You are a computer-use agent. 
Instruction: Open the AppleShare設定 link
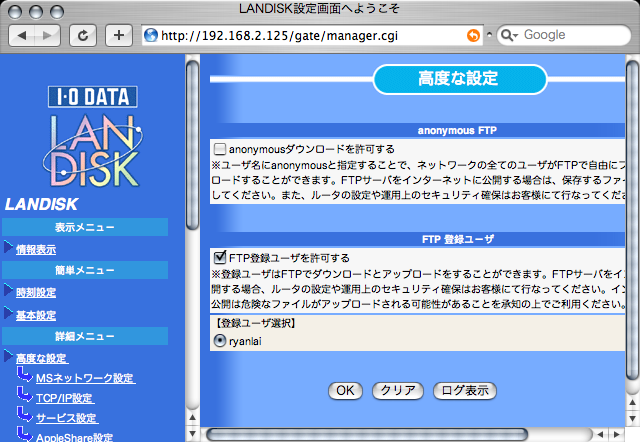tap(75, 438)
